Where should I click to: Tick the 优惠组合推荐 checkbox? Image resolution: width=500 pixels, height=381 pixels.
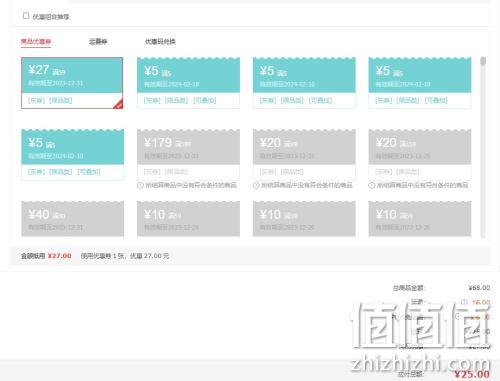pyautogui.click(x=26, y=16)
